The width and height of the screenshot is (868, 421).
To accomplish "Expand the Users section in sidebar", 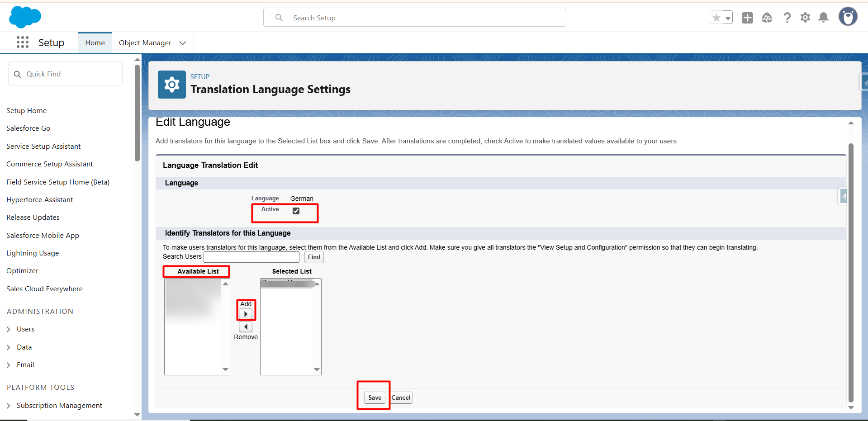I will 9,329.
